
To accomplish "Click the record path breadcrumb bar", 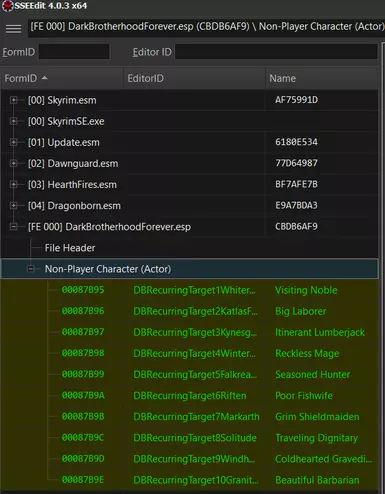I will pos(206,27).
